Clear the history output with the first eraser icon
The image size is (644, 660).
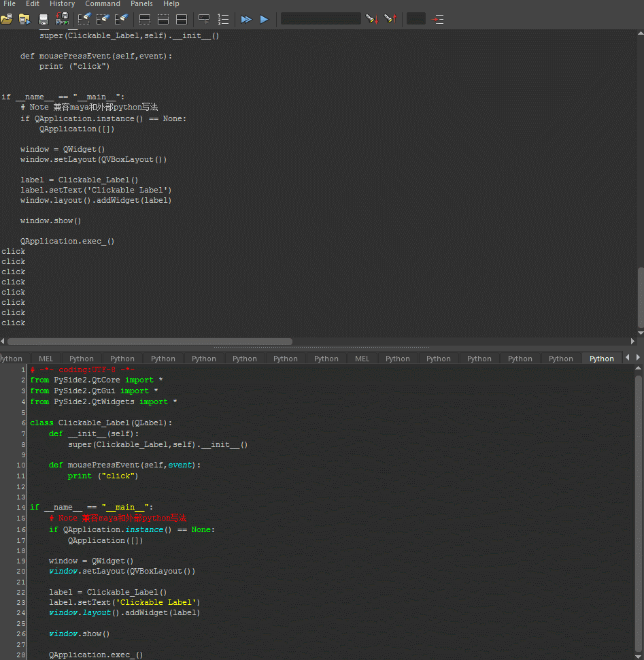tap(84, 19)
